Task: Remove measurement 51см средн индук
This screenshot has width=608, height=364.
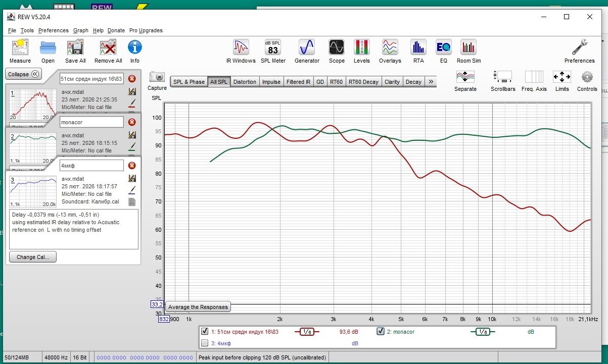Action: (132, 79)
